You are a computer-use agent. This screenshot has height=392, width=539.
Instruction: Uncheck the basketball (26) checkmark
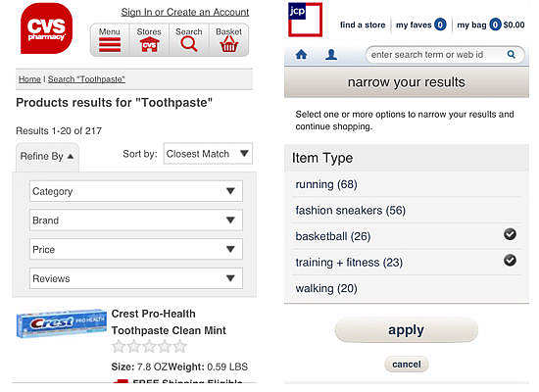point(510,234)
